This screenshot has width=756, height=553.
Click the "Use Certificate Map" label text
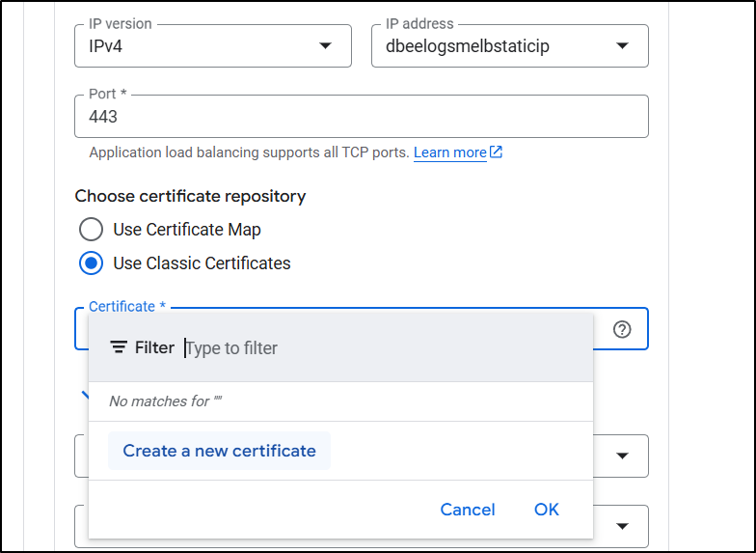[x=187, y=230]
